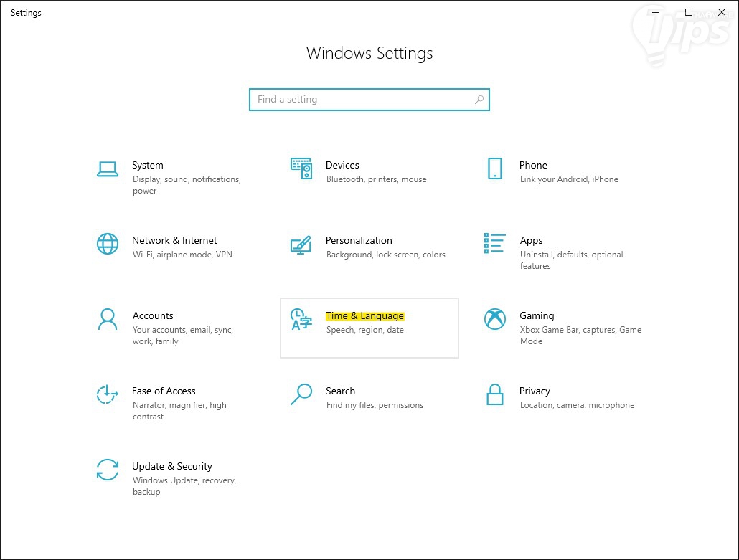Open the Ease of Access icon
The height and width of the screenshot is (560, 739).
108,394
